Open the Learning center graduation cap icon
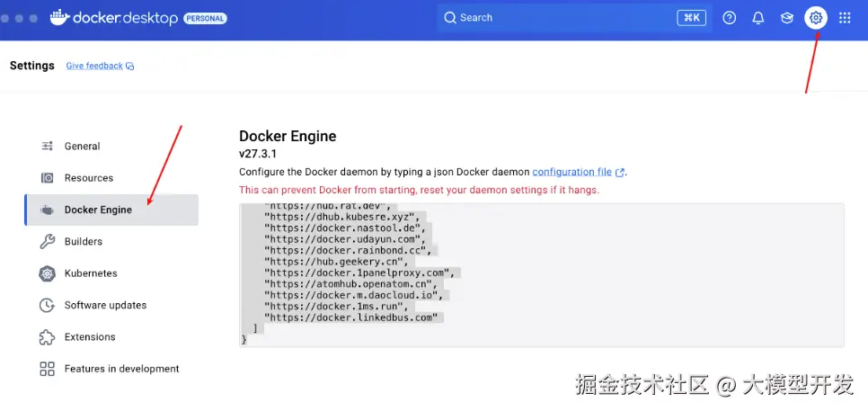Screen dimensions: 868x411 click(786, 18)
